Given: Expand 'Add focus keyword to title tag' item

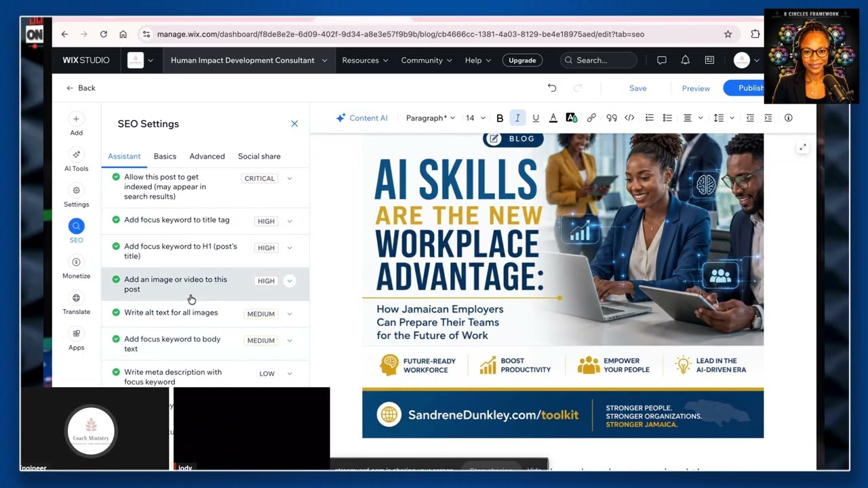Looking at the screenshot, I should tap(290, 221).
